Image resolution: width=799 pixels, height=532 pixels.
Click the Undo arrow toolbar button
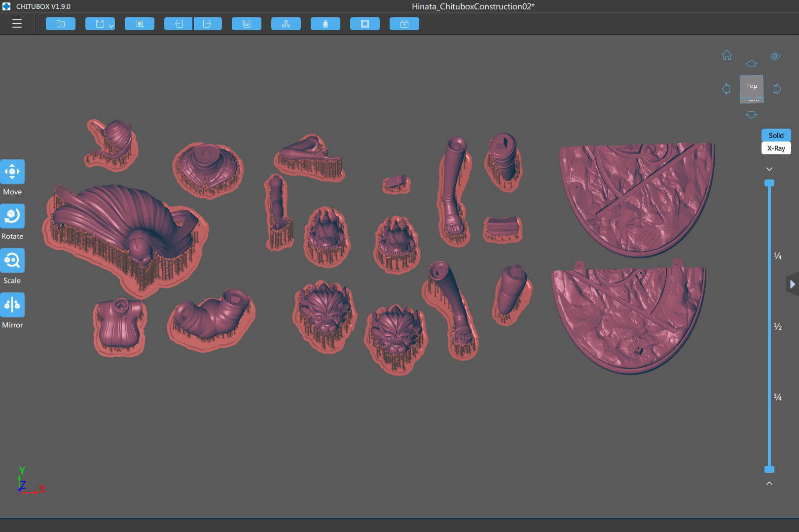pyautogui.click(x=179, y=24)
